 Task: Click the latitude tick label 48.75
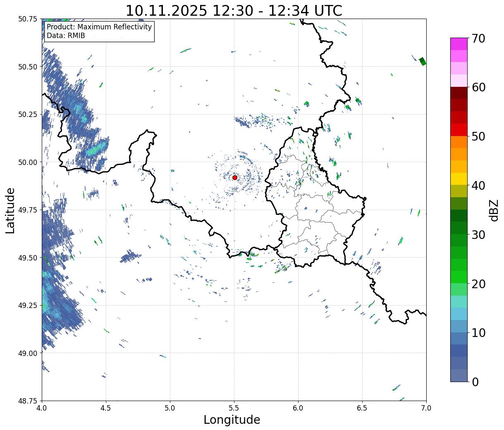coord(28,401)
